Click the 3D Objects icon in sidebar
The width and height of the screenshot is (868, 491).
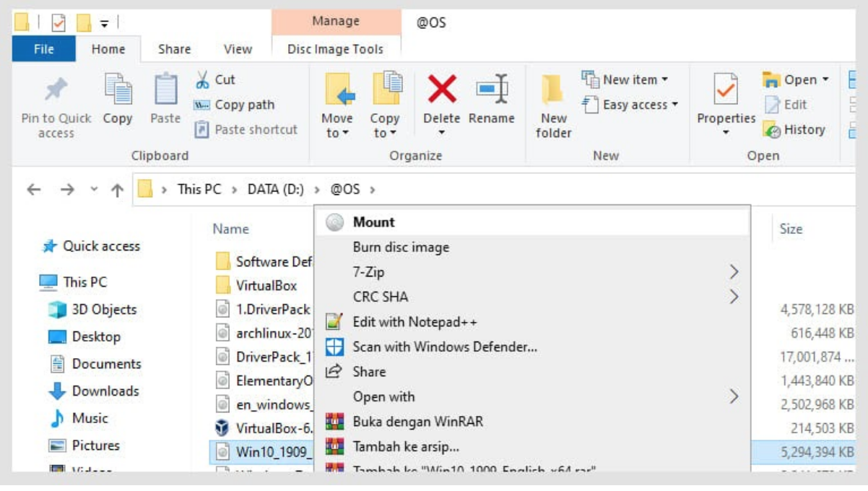(57, 310)
